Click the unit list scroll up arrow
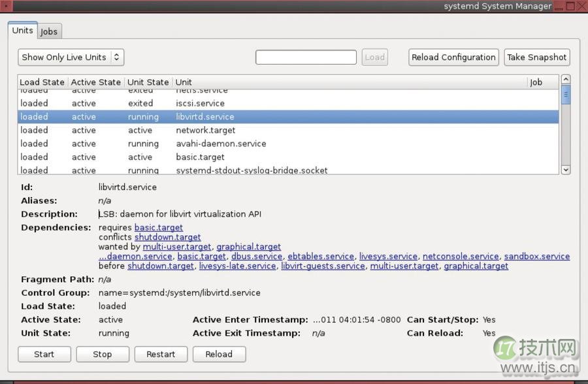588x384 pixels. pos(566,79)
